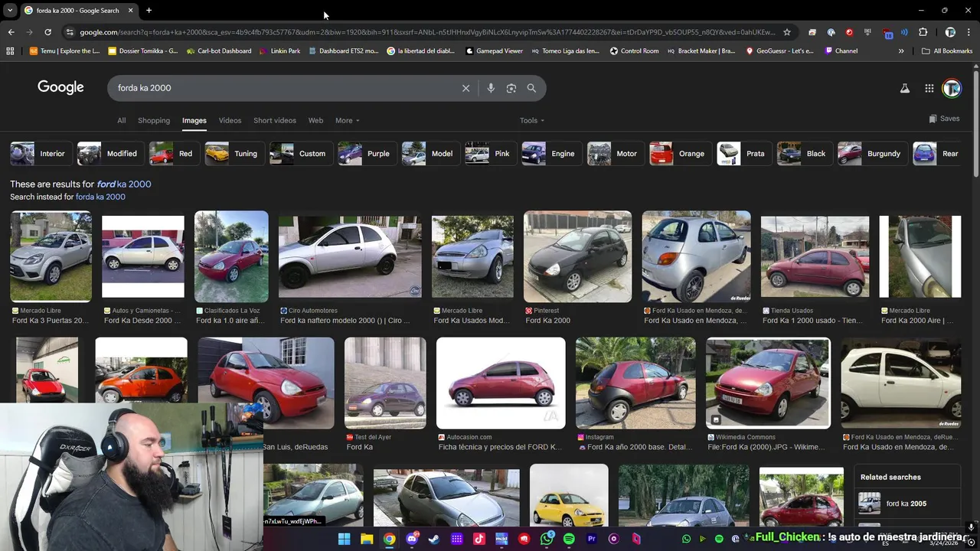Open Google Lens image search
The height and width of the screenshot is (551, 980).
coord(511,88)
